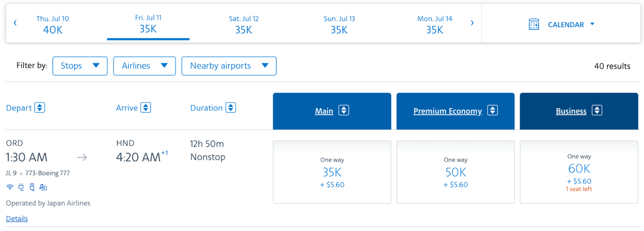Image resolution: width=644 pixels, height=231 pixels.
Task: Sort flights by Depart time
Action: [x=40, y=108]
